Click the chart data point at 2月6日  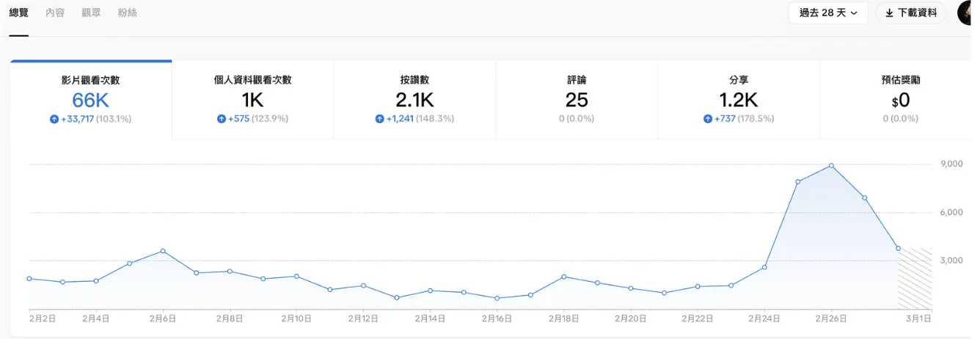click(x=163, y=251)
